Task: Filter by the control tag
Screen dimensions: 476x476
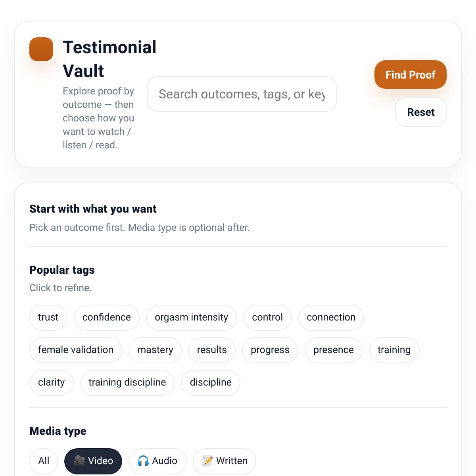Action: coord(268,317)
